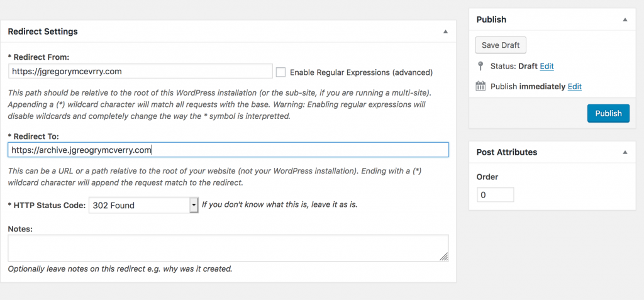Collapse the Post Attributes panel arrow
This screenshot has width=644, height=300.
pyautogui.click(x=625, y=152)
